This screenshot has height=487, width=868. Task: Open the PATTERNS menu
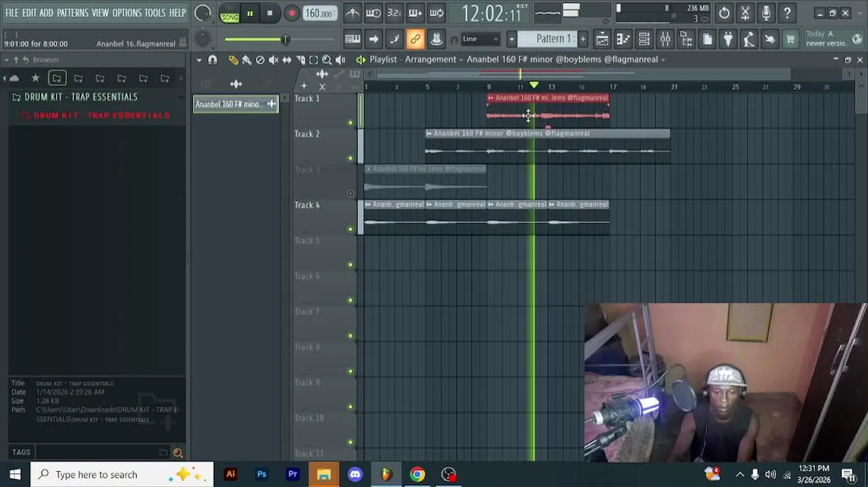click(72, 13)
